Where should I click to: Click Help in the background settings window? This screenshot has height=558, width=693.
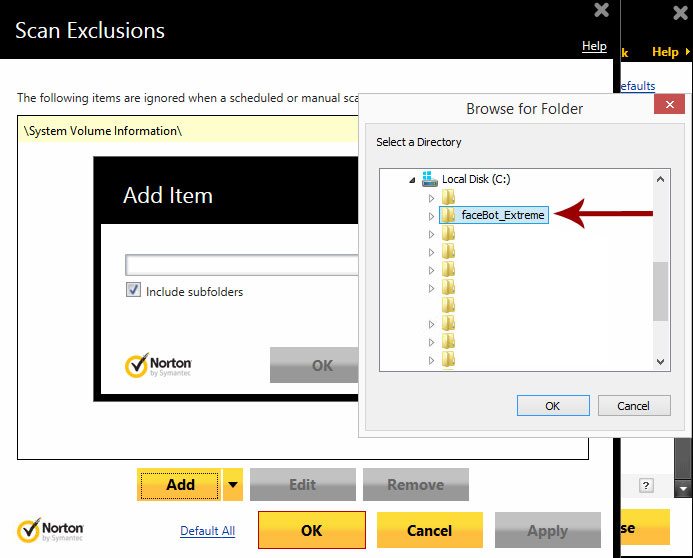pos(665,52)
